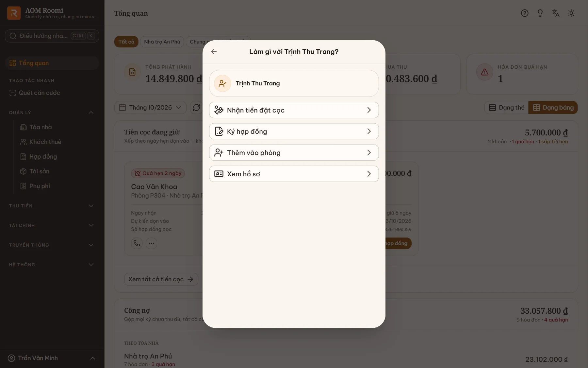Switch to Dạng bảng view
The width and height of the screenshot is (588, 368).
[x=553, y=108]
